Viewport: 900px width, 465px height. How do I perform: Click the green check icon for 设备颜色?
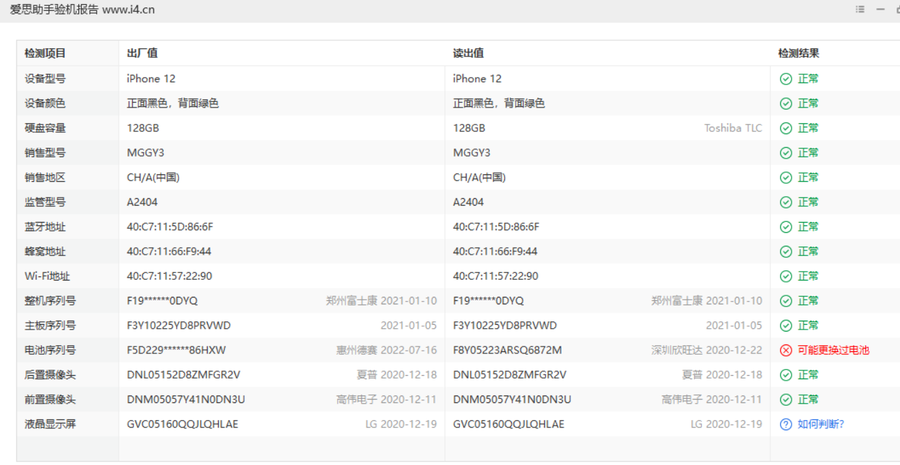pos(786,103)
